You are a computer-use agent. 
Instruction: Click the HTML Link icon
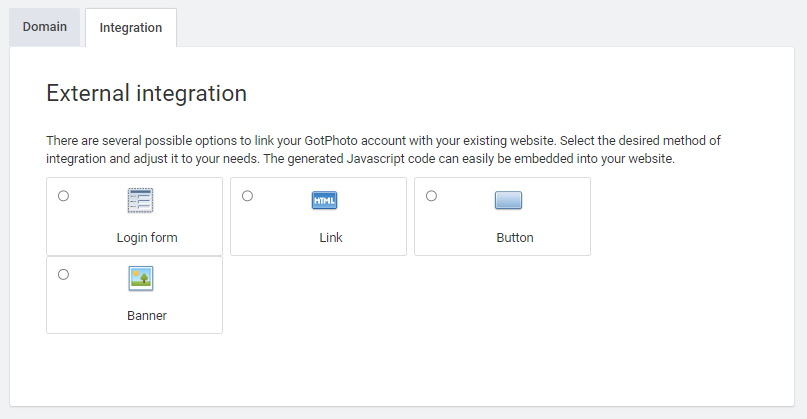(324, 200)
